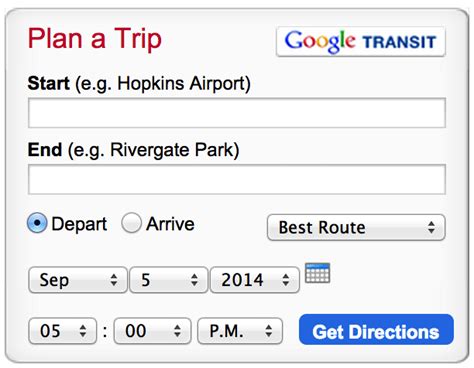Open the 2014 year dropdown
Image resolution: width=474 pixels, height=368 pixels.
pos(255,280)
